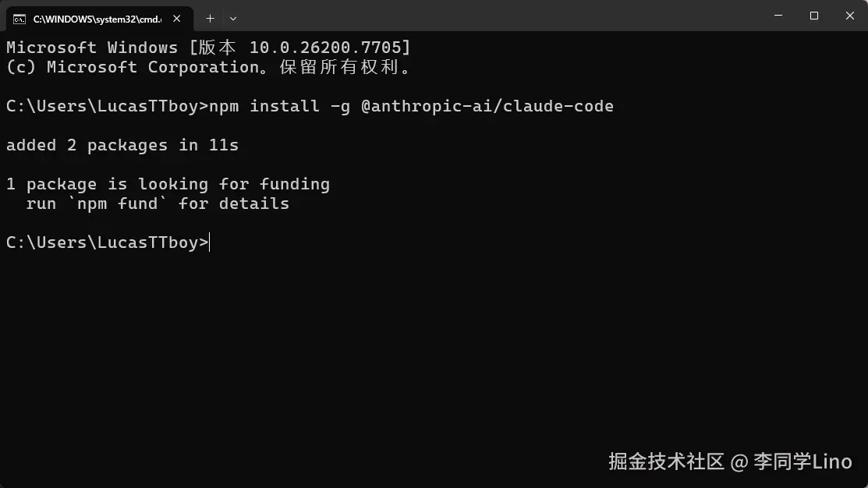
Task: Click the 掘金技术社区 watermark text
Action: [x=666, y=461]
